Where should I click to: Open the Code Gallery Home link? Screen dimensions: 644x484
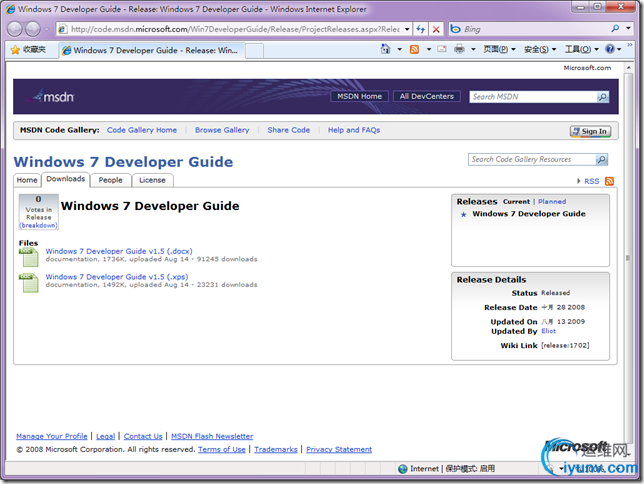click(x=142, y=130)
